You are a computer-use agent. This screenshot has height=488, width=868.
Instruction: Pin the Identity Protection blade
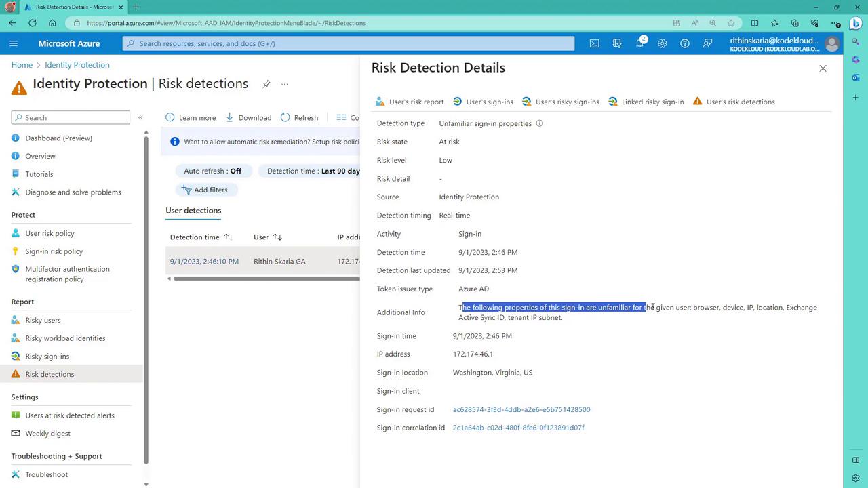pos(267,84)
